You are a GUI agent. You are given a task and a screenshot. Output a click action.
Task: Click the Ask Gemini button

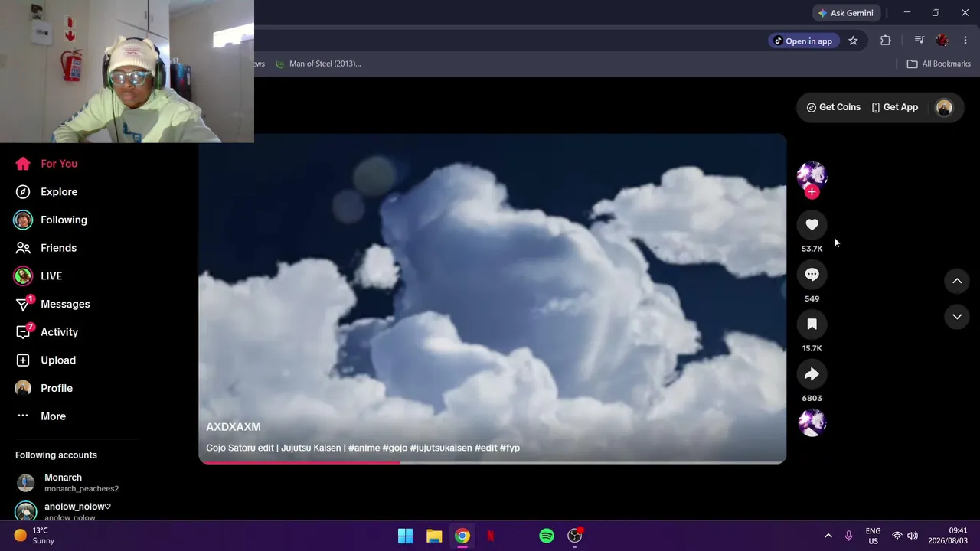click(845, 13)
